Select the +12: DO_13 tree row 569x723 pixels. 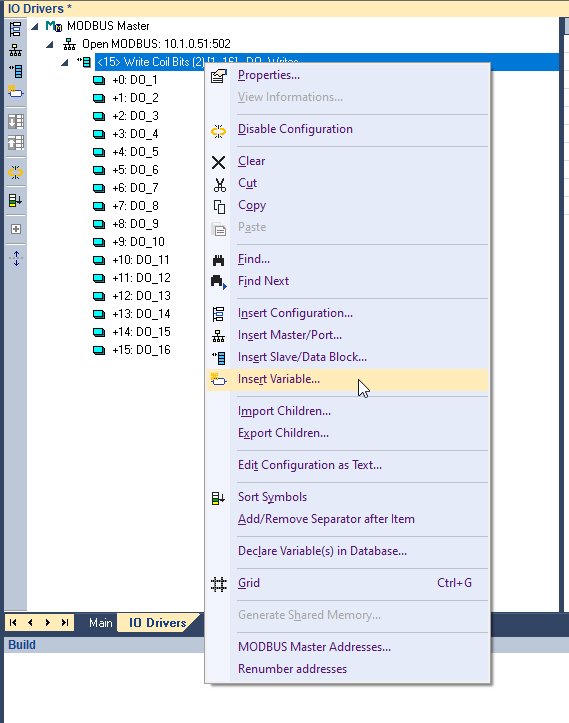141,296
